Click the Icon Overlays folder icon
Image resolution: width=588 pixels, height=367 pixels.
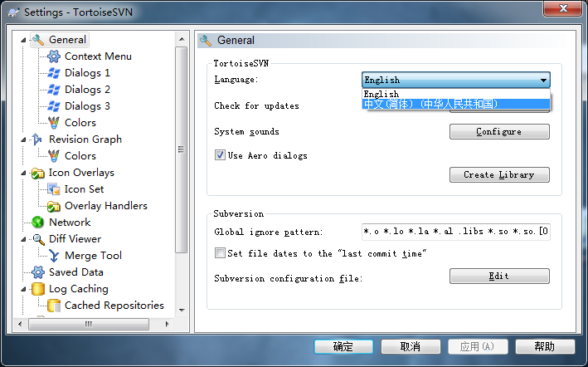tap(37, 173)
